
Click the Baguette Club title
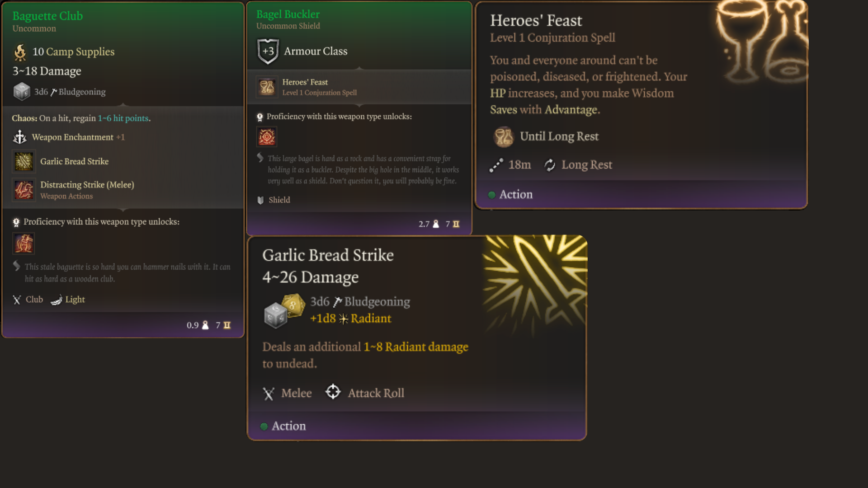click(47, 16)
